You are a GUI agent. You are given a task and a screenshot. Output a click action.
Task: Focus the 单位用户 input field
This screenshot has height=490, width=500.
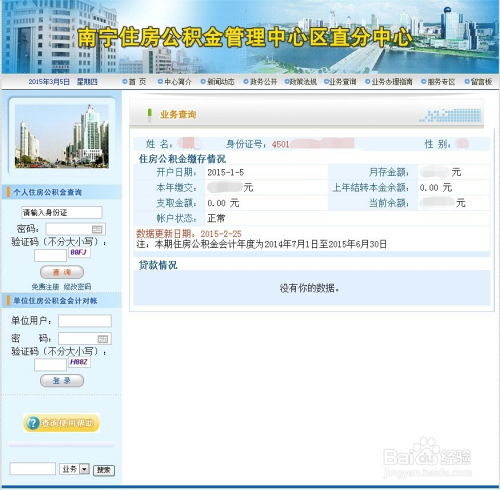pyautogui.click(x=85, y=321)
